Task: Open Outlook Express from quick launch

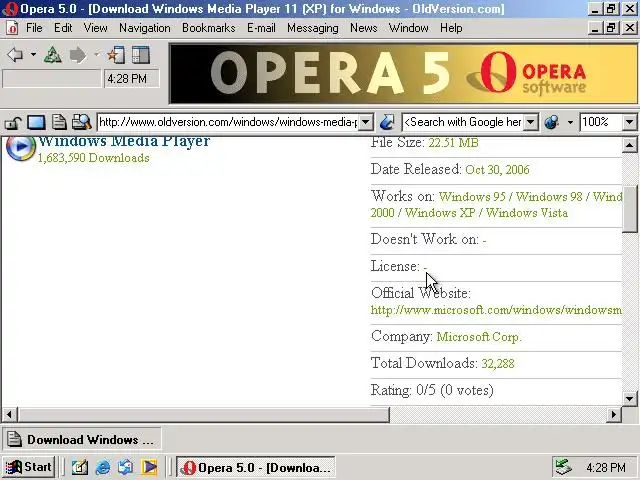Action: click(125, 467)
